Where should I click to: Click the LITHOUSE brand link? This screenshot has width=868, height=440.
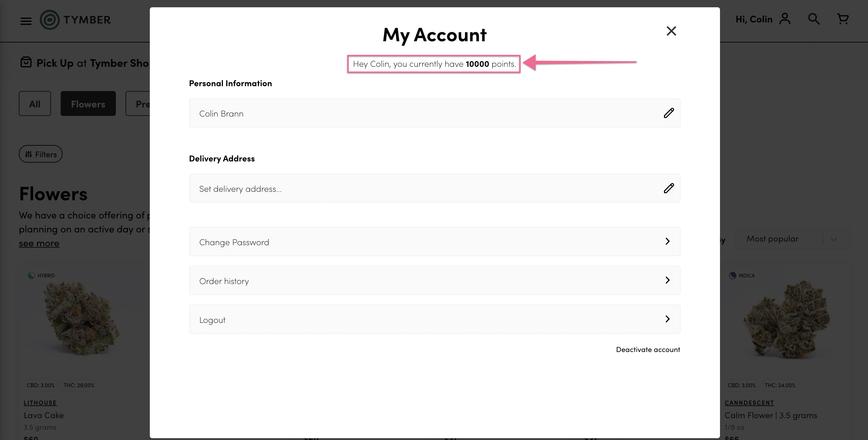(40, 403)
